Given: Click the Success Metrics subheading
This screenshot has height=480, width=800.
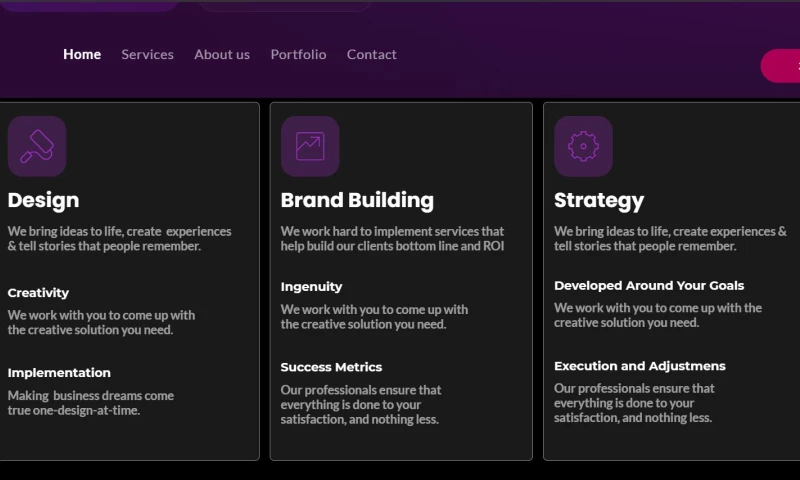Looking at the screenshot, I should [x=331, y=367].
